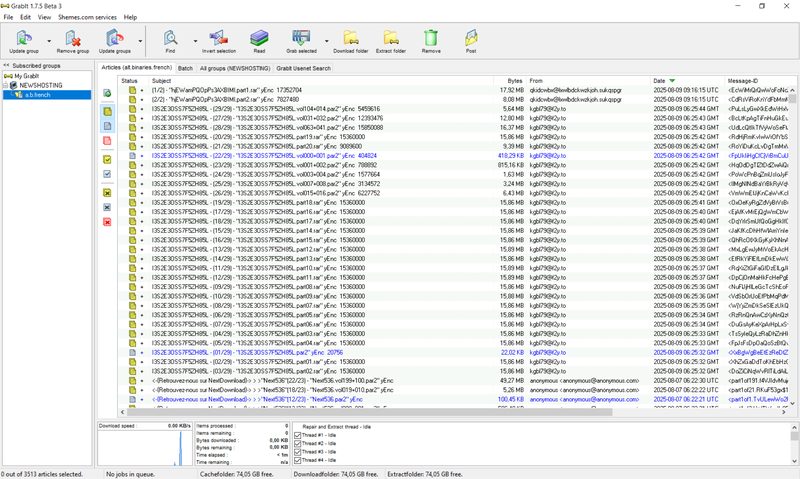Toggle the Thread #2 checkbox
Screen dimensions: 800x479
(298, 443)
